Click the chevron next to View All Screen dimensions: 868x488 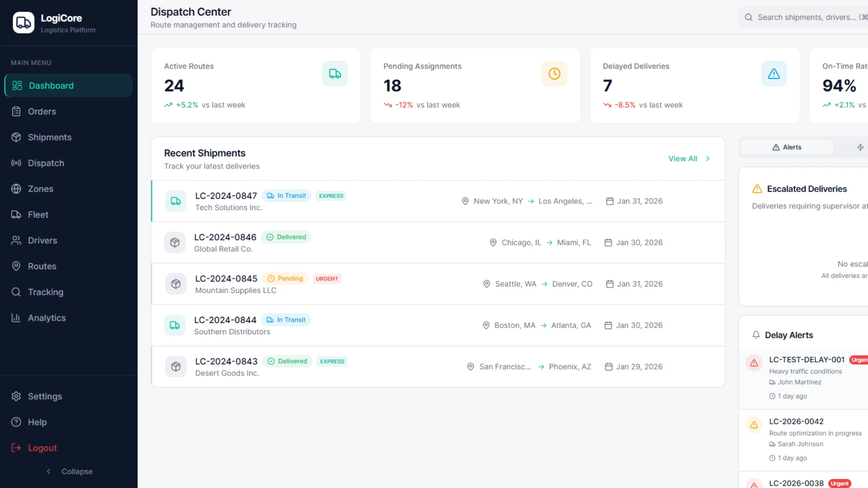708,159
